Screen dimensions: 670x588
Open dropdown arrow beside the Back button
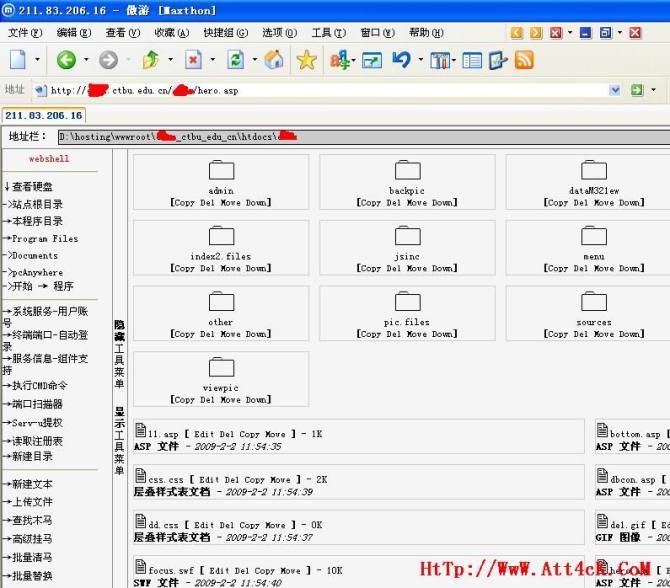[85, 60]
